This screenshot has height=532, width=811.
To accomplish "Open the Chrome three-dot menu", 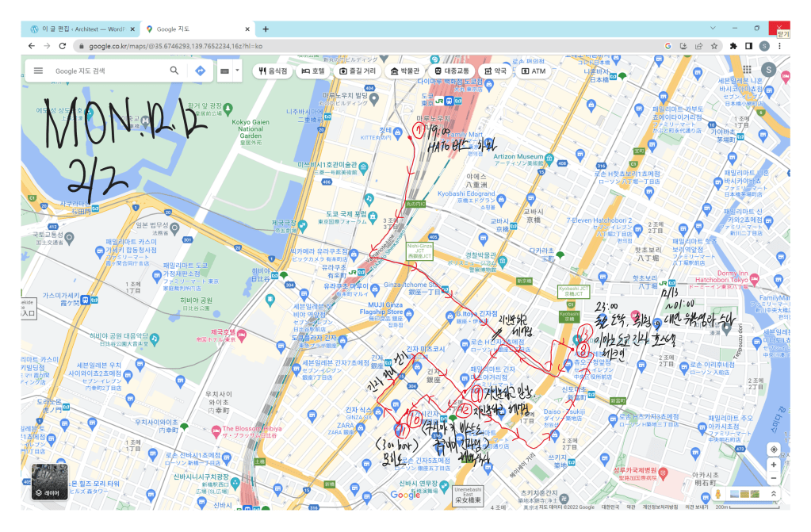I will click(x=780, y=46).
